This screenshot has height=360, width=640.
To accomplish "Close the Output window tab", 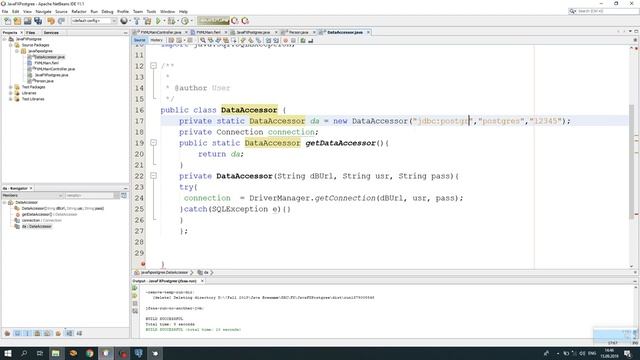I will click(x=202, y=281).
